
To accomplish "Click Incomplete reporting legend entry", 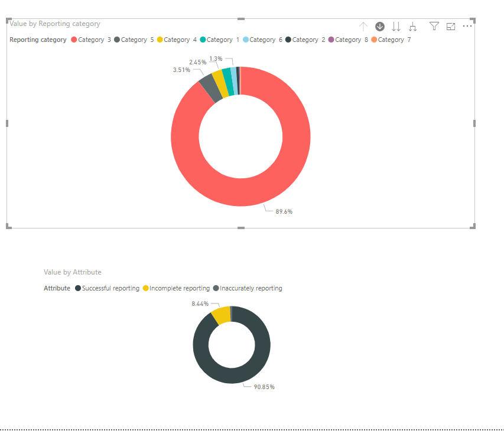I will tap(176, 288).
